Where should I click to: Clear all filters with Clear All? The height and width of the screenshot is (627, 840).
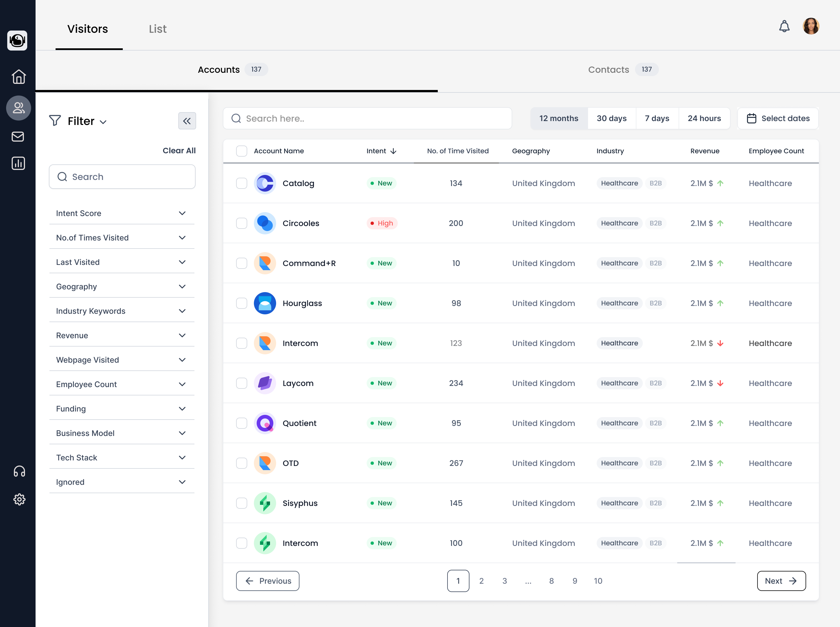[179, 150]
